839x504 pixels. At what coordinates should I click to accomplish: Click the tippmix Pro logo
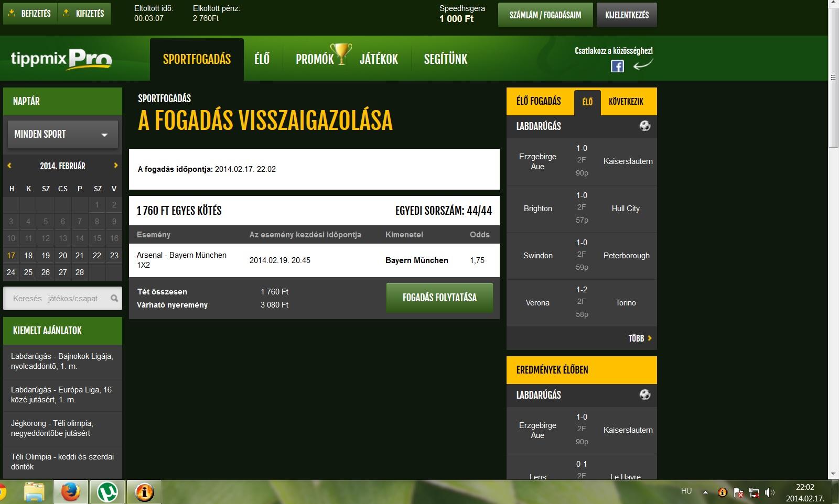(61, 59)
